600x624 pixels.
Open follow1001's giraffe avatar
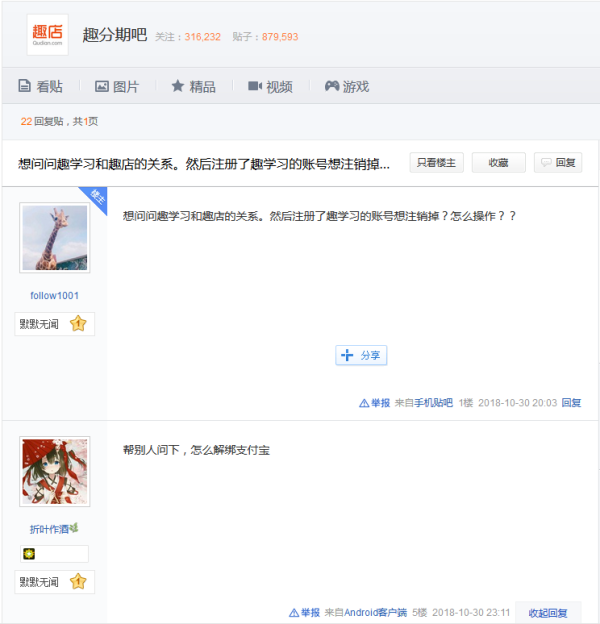coord(55,238)
